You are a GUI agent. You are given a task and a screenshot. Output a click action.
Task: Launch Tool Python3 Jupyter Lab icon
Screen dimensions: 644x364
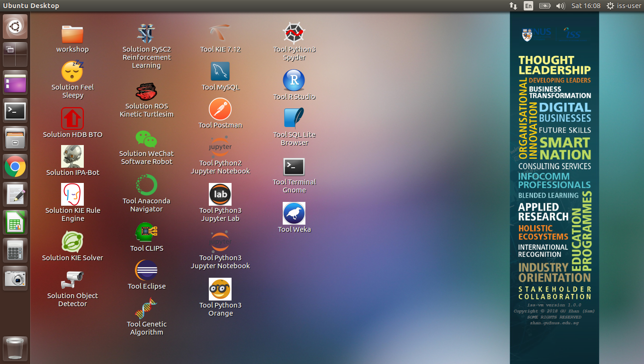coord(220,194)
